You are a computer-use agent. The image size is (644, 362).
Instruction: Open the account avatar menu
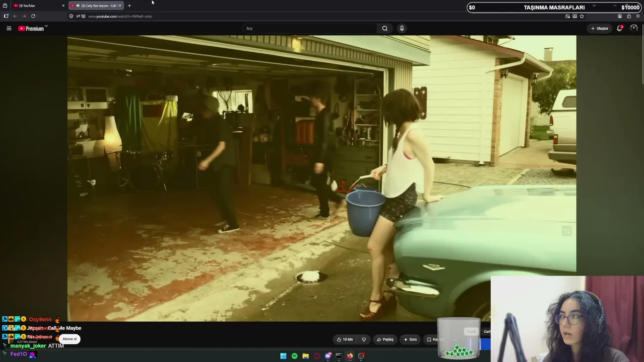tap(633, 29)
